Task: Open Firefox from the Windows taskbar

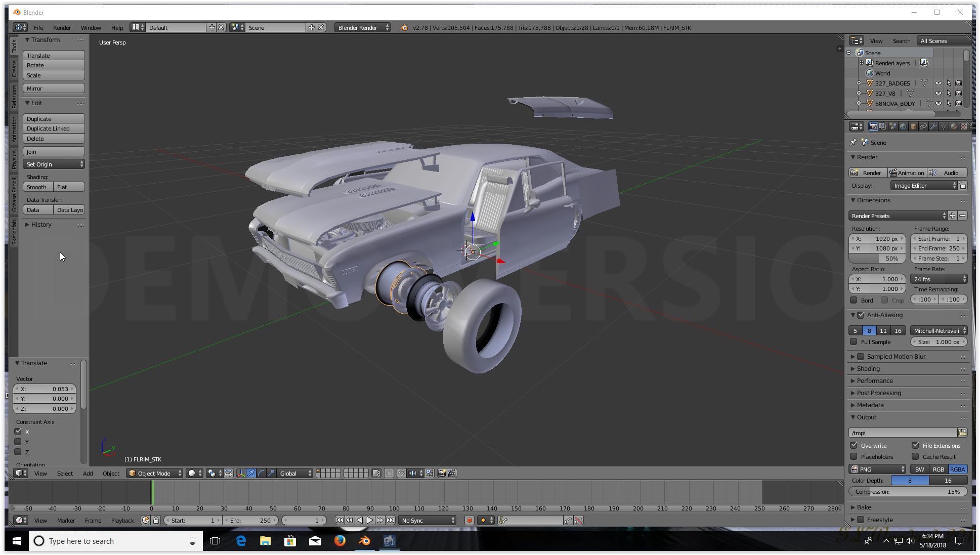Action: point(339,541)
